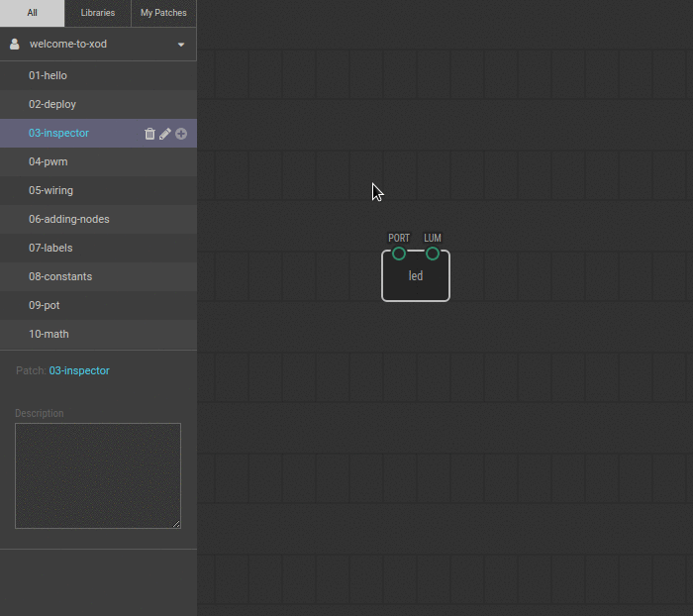
Task: Open the 08-constants patch
Action: click(60, 276)
